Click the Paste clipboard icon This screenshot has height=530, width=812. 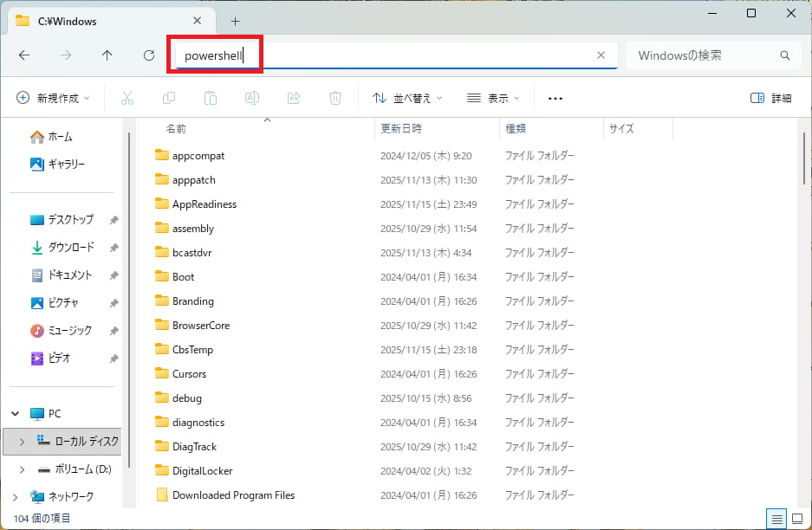[x=211, y=98]
